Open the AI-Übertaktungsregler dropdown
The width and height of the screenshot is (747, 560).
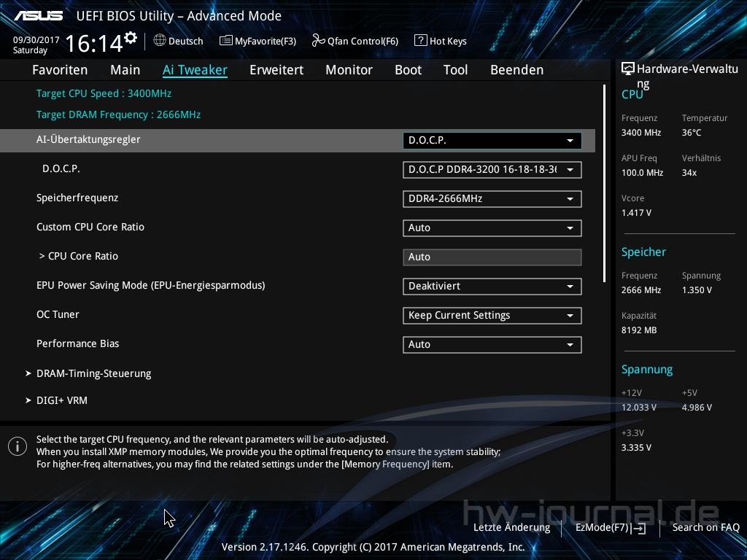pos(492,141)
